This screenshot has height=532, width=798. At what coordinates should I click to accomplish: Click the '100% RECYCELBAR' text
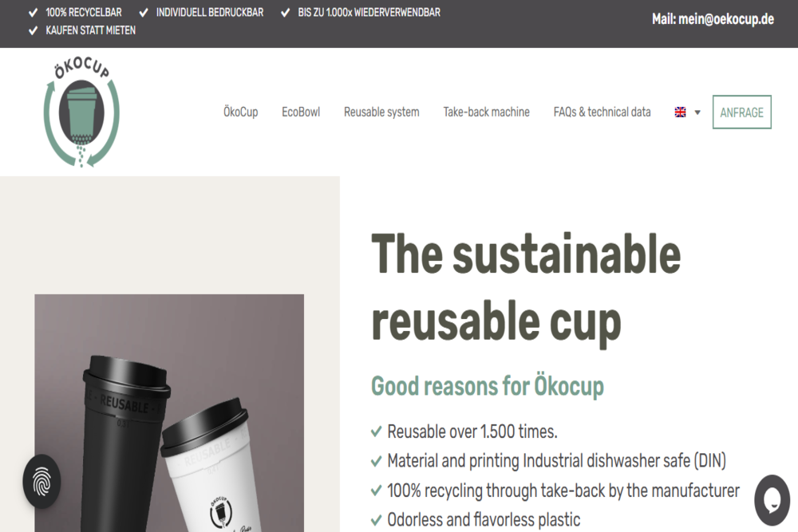click(x=84, y=12)
